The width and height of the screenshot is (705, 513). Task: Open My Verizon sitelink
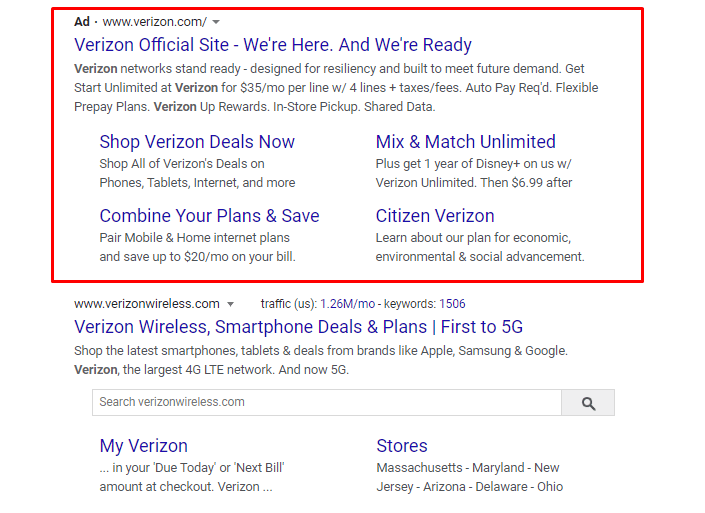(143, 446)
